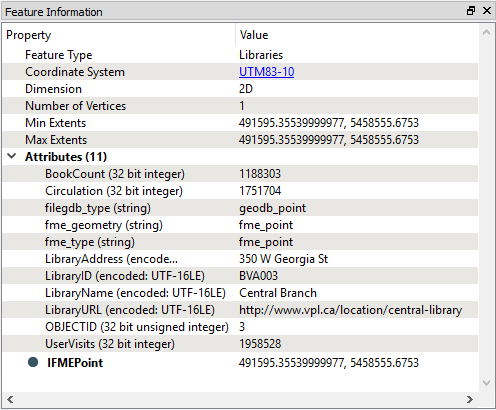Click the vertical scrollbar up arrow
The height and width of the screenshot is (410, 496).
[x=486, y=32]
